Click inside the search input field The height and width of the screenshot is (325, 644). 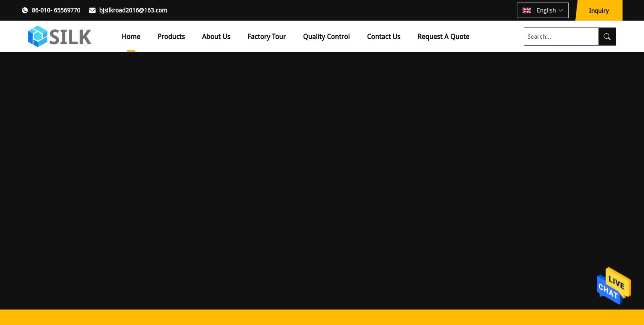pyautogui.click(x=561, y=37)
